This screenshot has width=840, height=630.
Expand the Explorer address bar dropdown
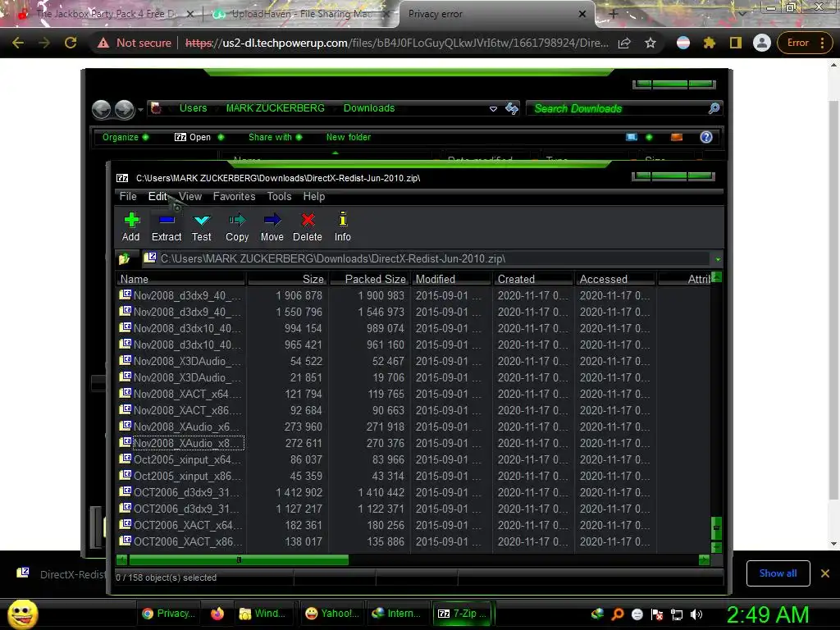pos(493,109)
